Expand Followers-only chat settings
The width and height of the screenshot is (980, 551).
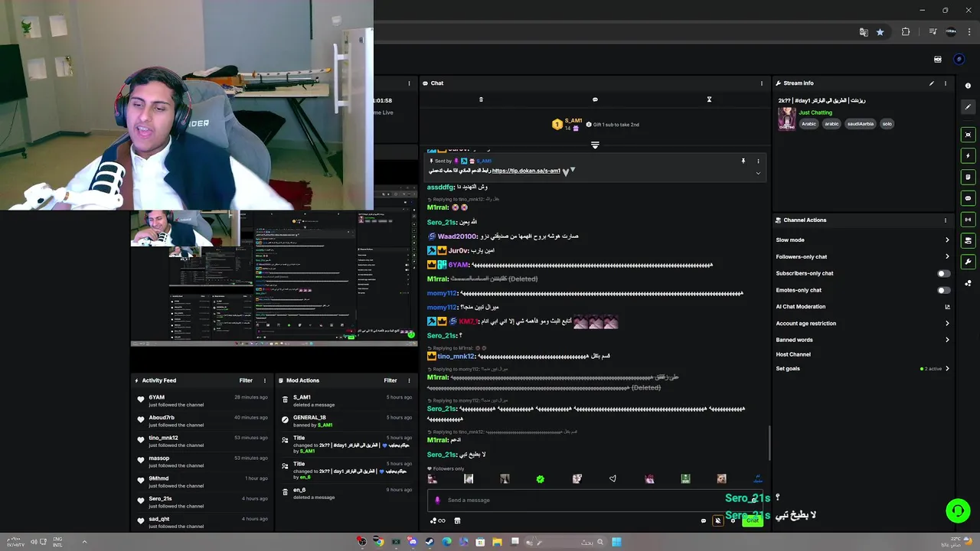click(947, 257)
